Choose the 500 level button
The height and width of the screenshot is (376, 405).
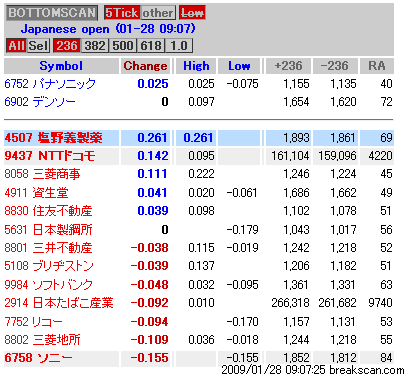tap(123, 46)
